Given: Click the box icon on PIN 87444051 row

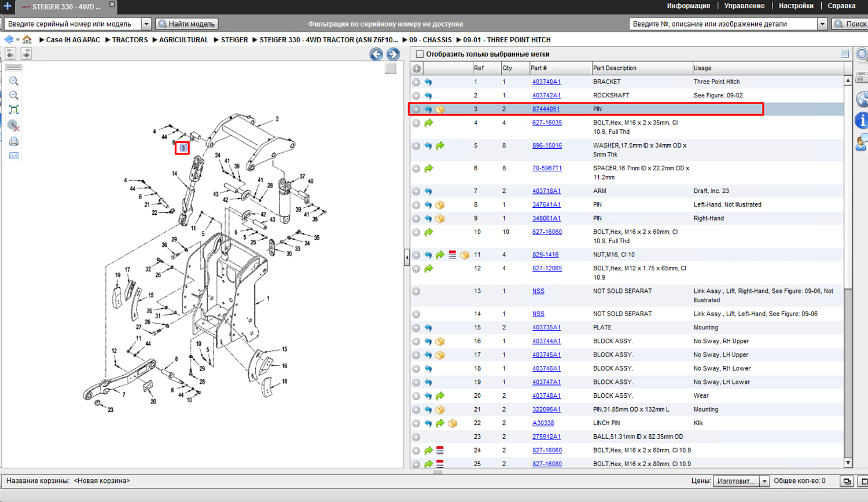Looking at the screenshot, I should tap(440, 109).
